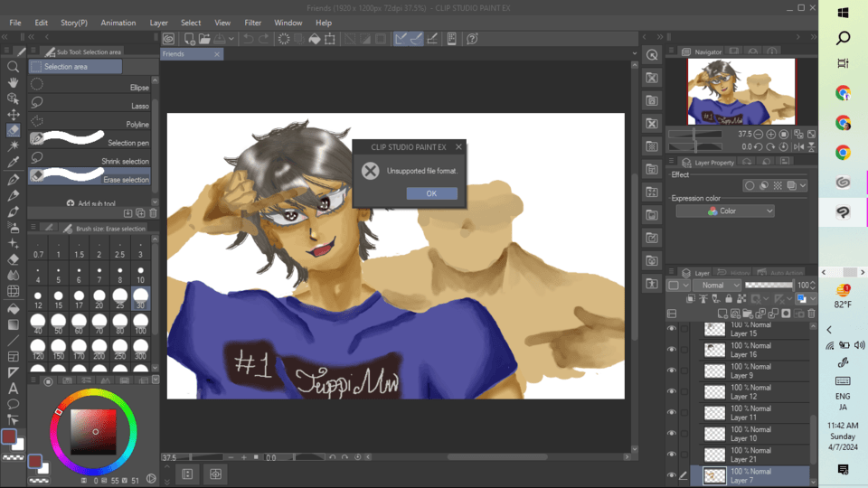Open the blending mode Normal dropdown
This screenshot has width=868, height=488.
click(x=717, y=285)
